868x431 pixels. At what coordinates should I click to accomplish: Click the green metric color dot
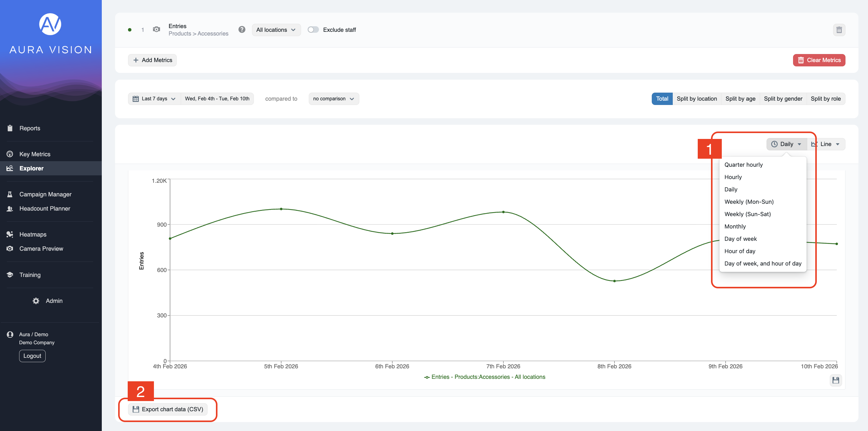[x=130, y=30]
